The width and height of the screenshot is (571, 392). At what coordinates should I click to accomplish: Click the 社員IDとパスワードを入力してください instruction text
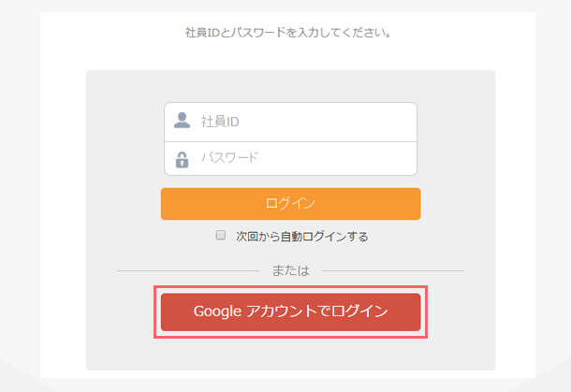coord(287,33)
